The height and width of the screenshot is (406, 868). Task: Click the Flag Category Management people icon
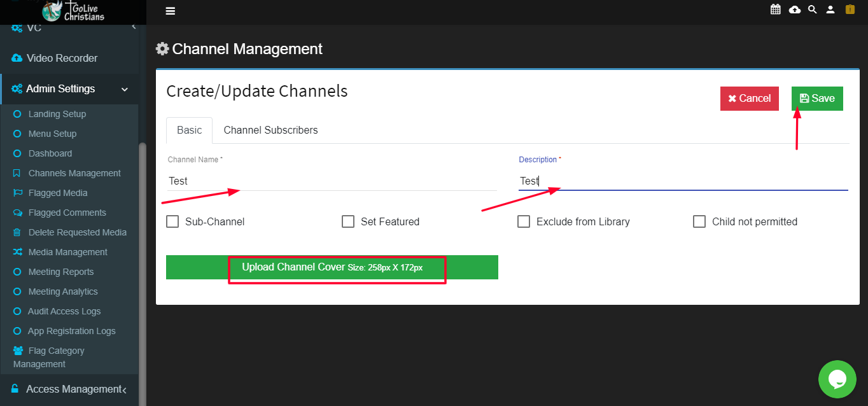point(18,351)
